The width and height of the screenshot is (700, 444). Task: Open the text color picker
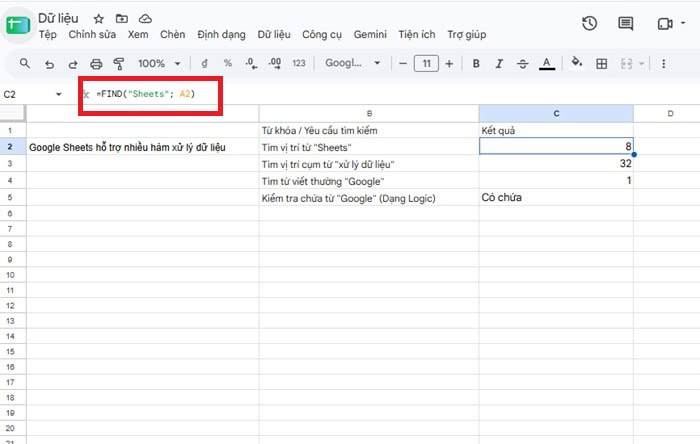[x=546, y=63]
